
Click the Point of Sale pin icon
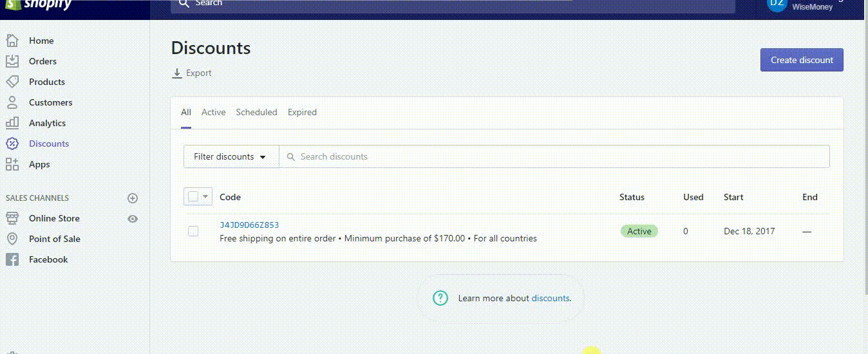click(x=12, y=239)
